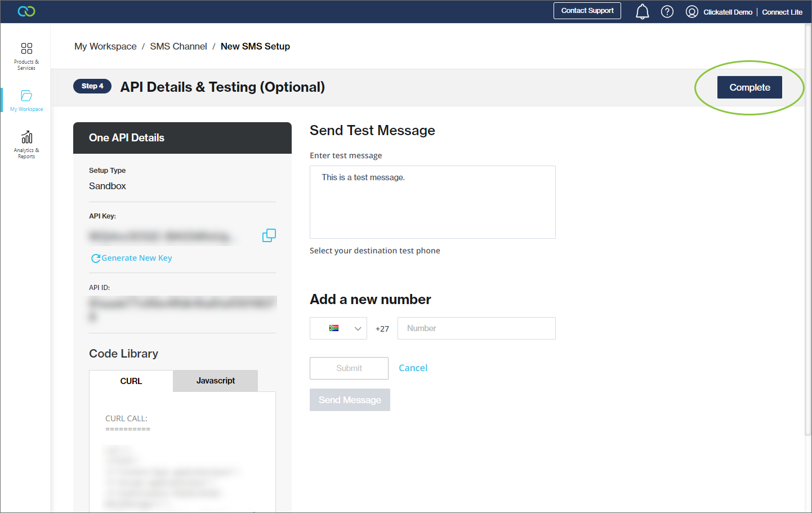The image size is (812, 513).
Task: Open Clickatell Demo user account
Action: pyautogui.click(x=719, y=12)
